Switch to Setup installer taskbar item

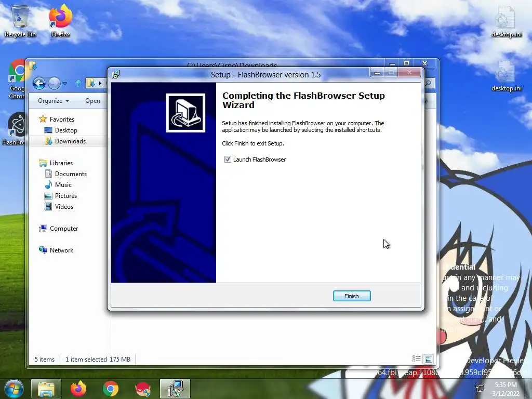pos(175,389)
